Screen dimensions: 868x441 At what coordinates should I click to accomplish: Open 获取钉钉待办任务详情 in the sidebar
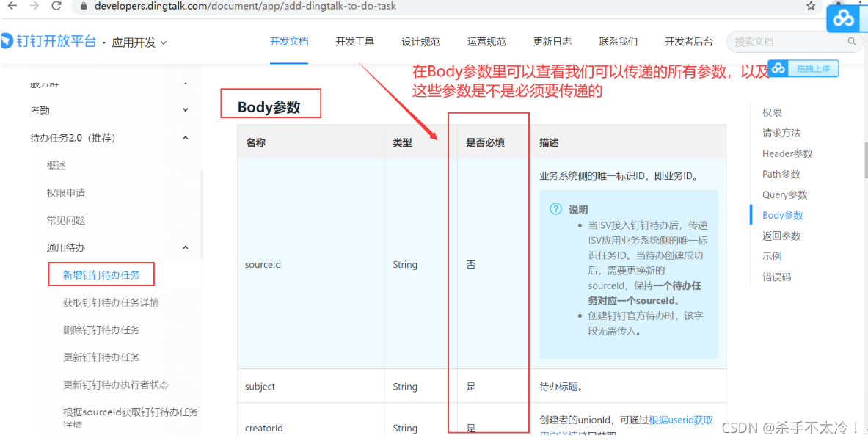pyautogui.click(x=112, y=302)
